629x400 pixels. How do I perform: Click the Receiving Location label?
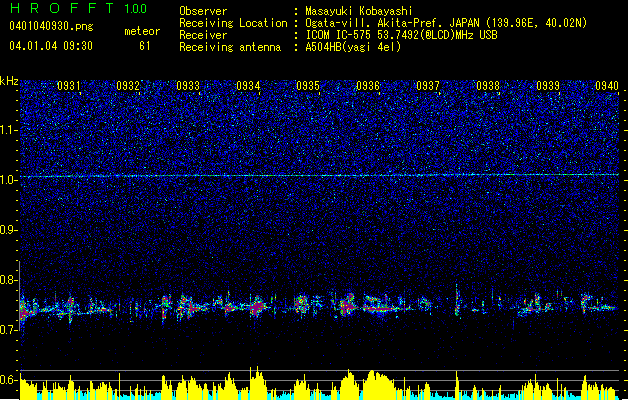click(x=233, y=23)
